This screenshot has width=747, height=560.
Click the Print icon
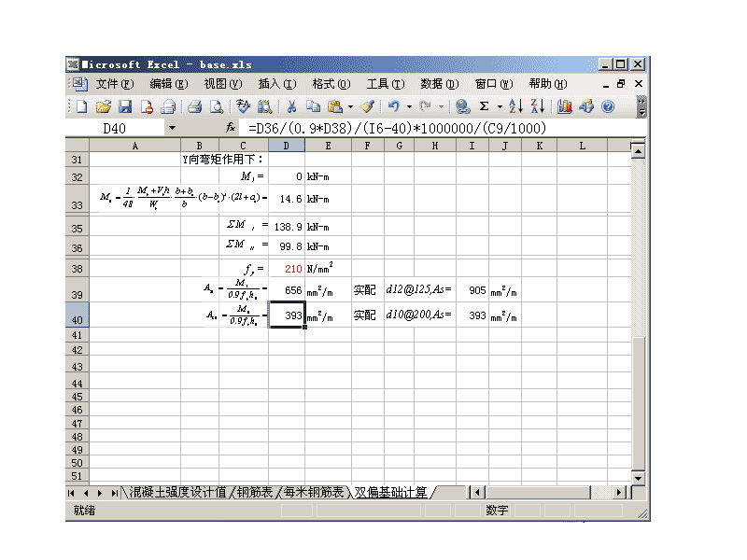(194, 106)
